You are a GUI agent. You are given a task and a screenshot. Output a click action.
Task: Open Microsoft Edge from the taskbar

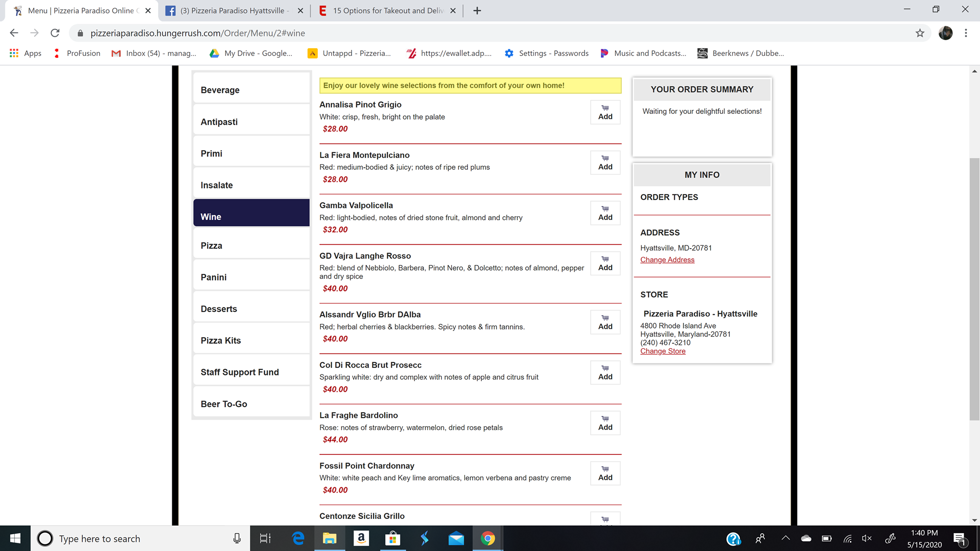[x=298, y=539]
